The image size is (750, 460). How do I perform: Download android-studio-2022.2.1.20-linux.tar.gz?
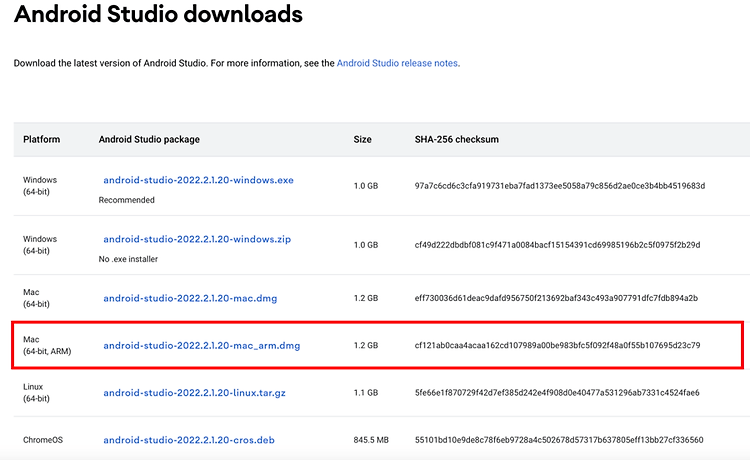(195, 393)
